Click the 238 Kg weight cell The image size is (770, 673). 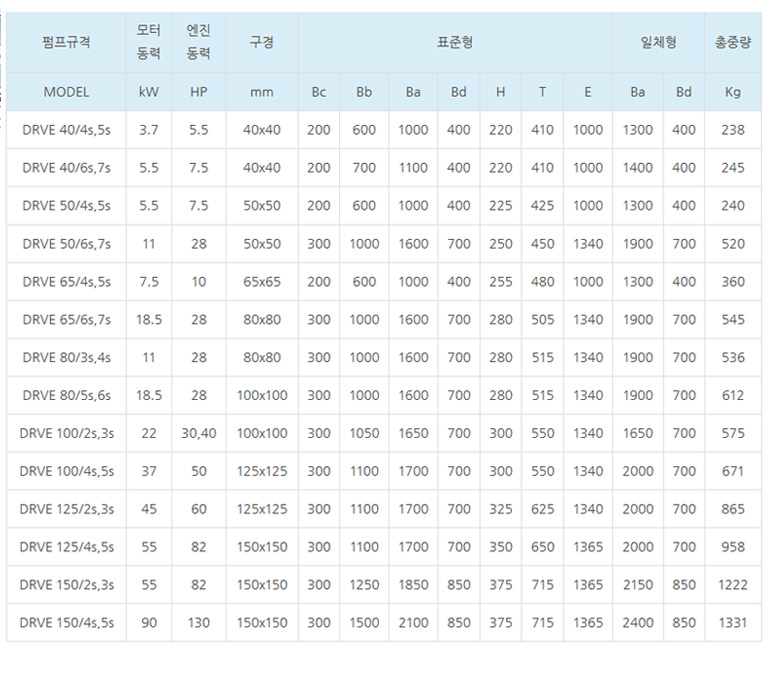733,130
